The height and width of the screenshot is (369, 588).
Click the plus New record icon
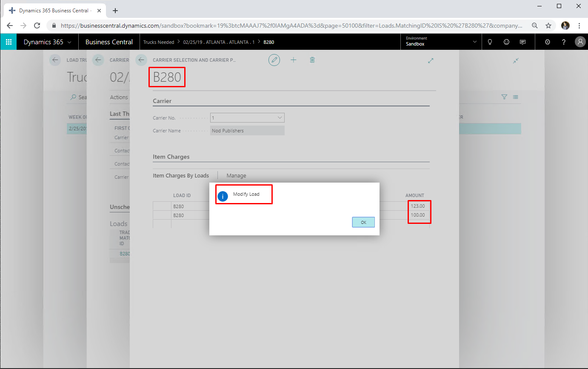[x=293, y=60]
